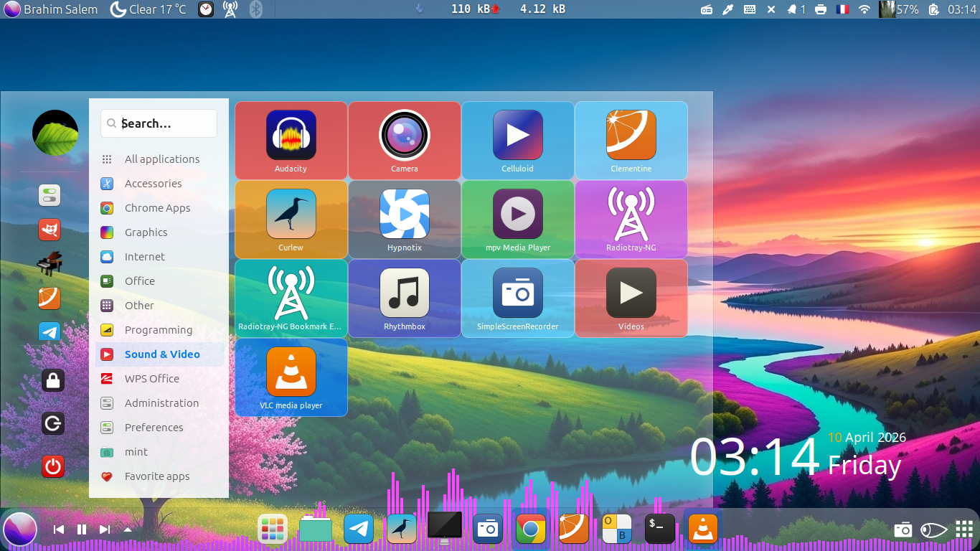Open Telegram favorite in menu sidebar

pyautogui.click(x=50, y=332)
